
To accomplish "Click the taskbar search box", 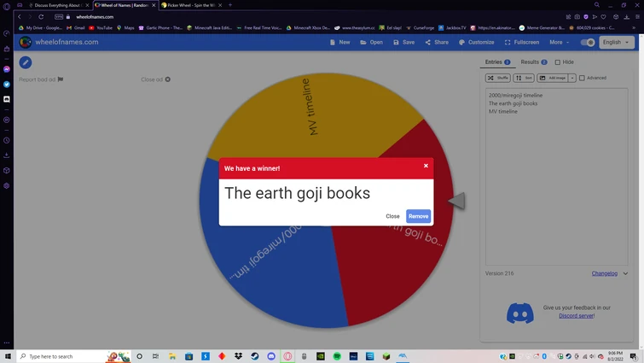I will [x=74, y=356].
